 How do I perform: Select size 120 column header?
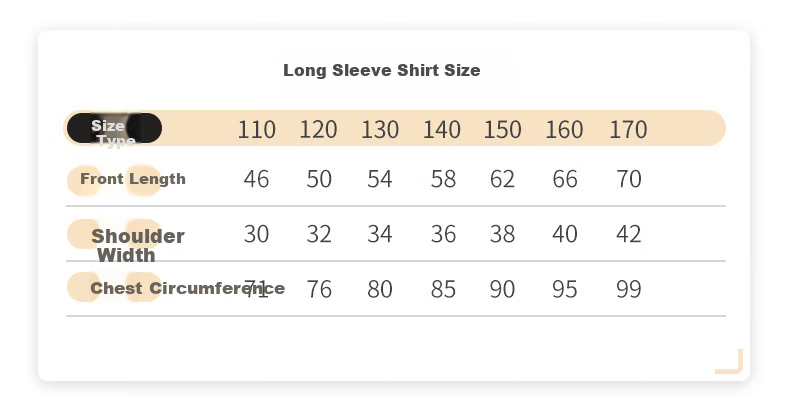coord(318,129)
